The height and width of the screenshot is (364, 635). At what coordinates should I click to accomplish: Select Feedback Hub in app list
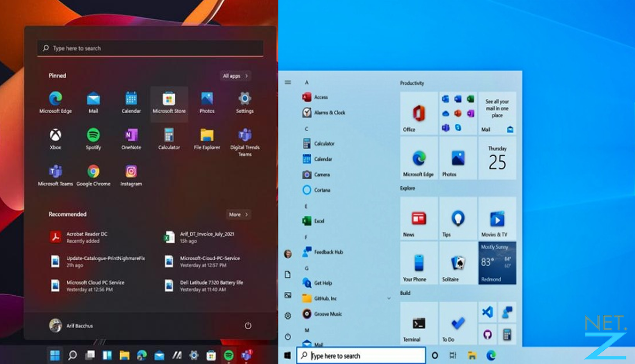pos(322,252)
